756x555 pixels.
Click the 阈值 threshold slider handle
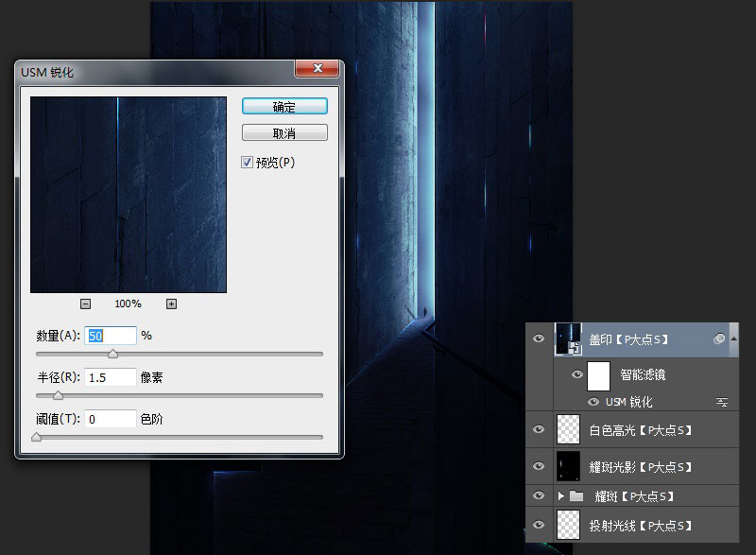(36, 438)
